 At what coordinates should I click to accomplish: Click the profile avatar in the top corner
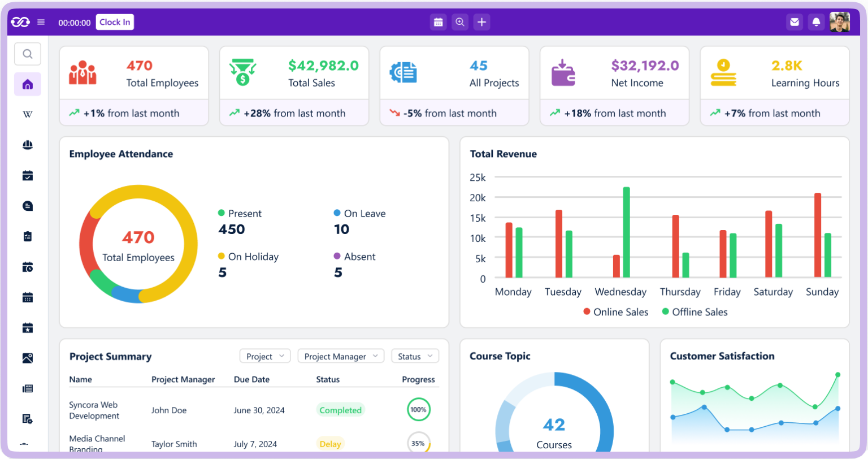[x=840, y=21]
